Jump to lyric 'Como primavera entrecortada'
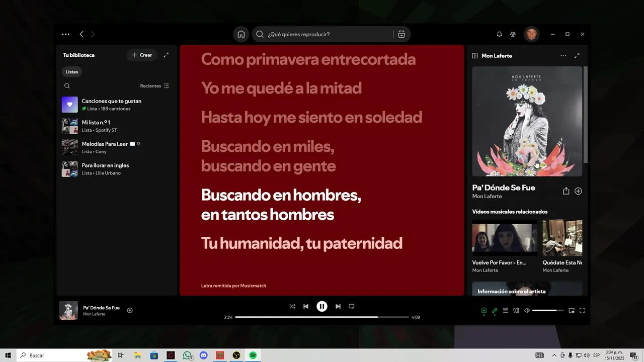This screenshot has height=362, width=644. [x=308, y=59]
